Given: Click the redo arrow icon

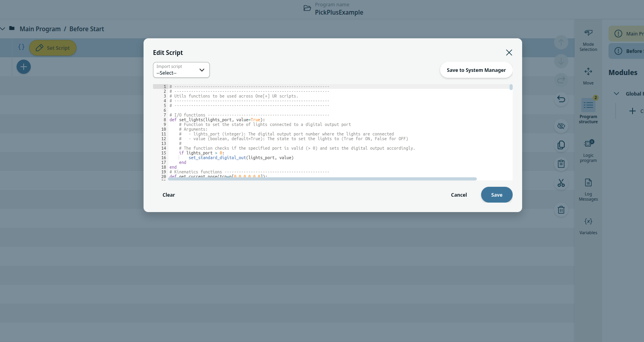Looking at the screenshot, I should (561, 80).
